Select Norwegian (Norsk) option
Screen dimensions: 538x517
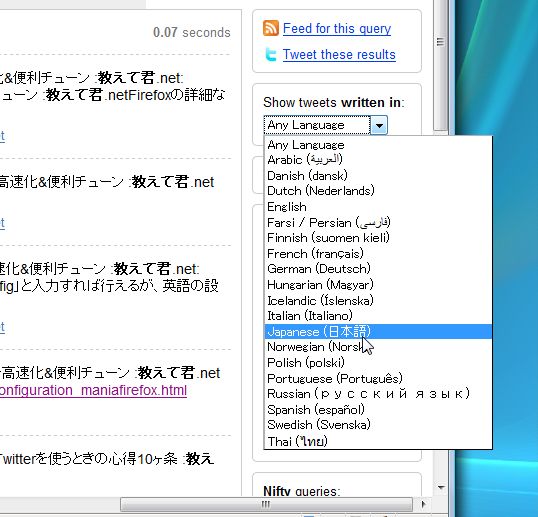coord(378,347)
